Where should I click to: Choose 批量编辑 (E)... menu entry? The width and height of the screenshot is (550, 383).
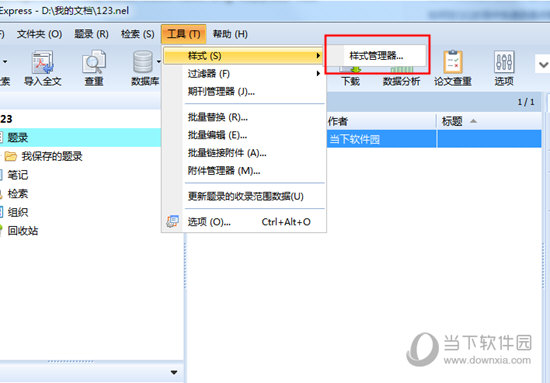[217, 135]
